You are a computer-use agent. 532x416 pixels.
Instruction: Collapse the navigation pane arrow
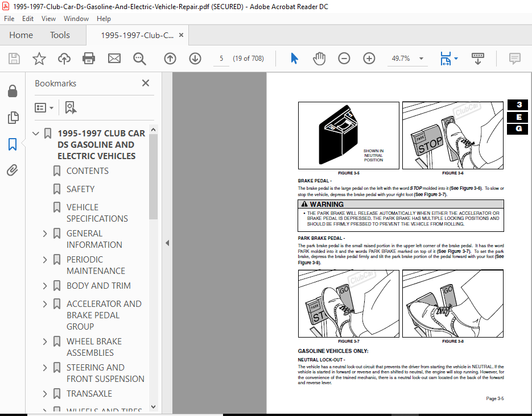[x=167, y=243]
